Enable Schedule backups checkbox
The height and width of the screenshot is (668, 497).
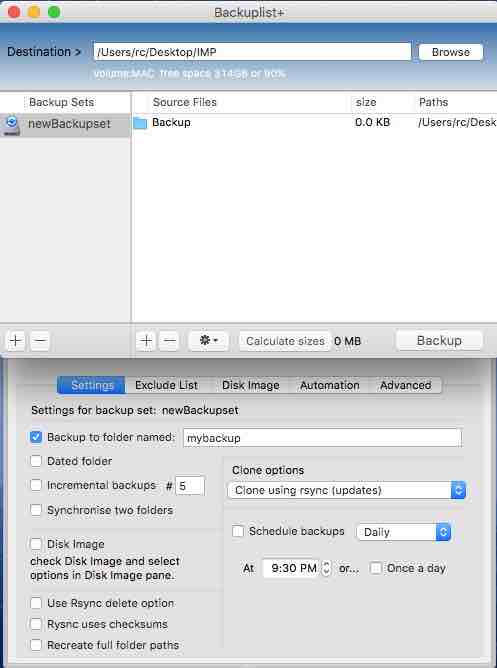tap(238, 531)
